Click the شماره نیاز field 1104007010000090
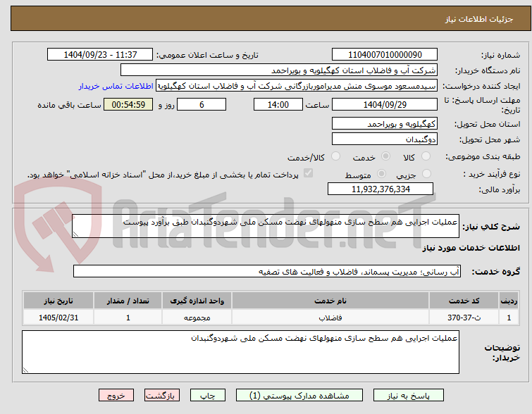This screenshot has height=414, width=532. [x=385, y=55]
